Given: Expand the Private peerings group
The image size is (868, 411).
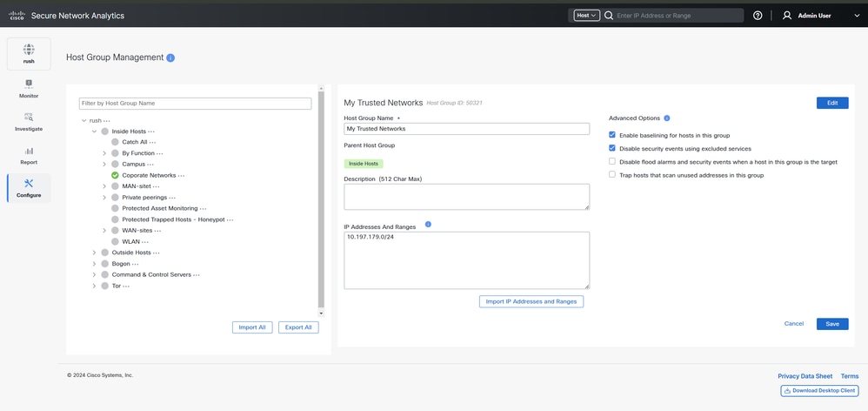Looking at the screenshot, I should [104, 197].
